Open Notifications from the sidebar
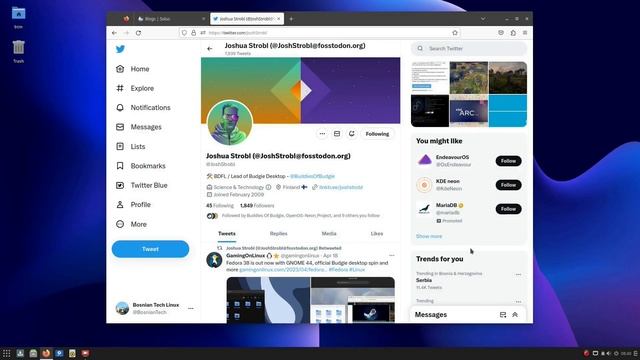The image size is (640, 360). [x=143, y=108]
